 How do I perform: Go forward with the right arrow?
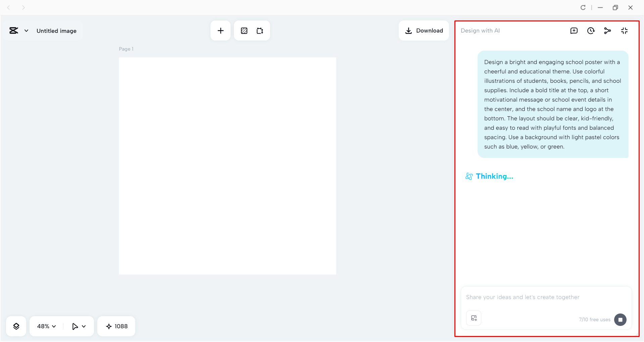coord(23,7)
